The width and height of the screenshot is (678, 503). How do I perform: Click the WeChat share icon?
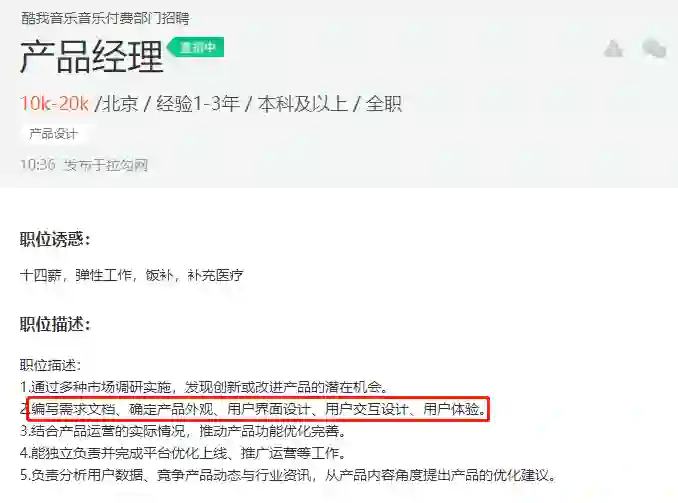[653, 48]
